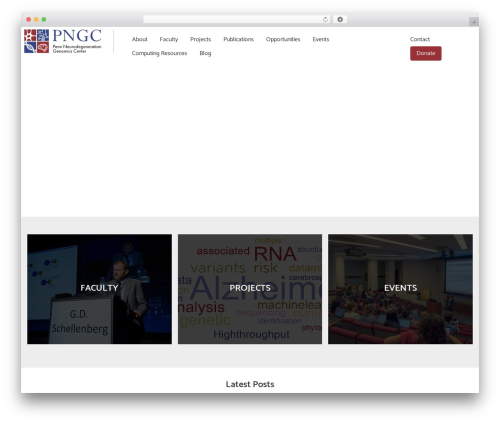Select the Opportunities menu item
The width and height of the screenshot is (500, 423).
tap(283, 39)
